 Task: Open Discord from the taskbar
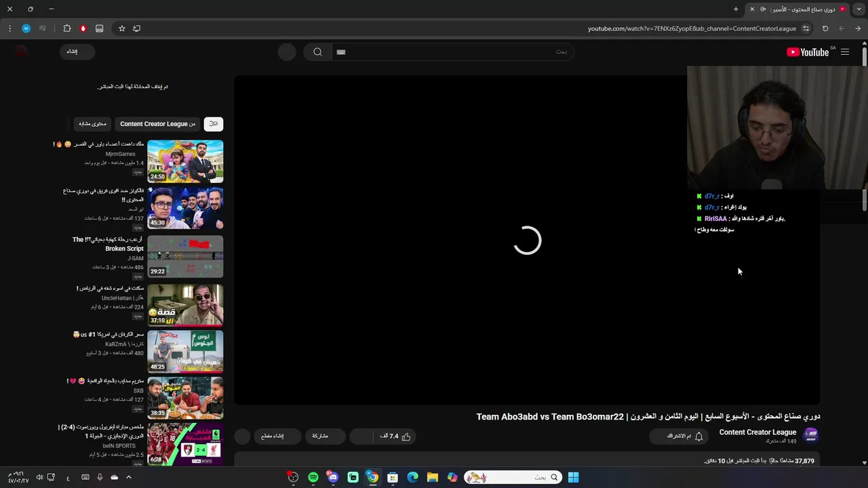(x=333, y=477)
